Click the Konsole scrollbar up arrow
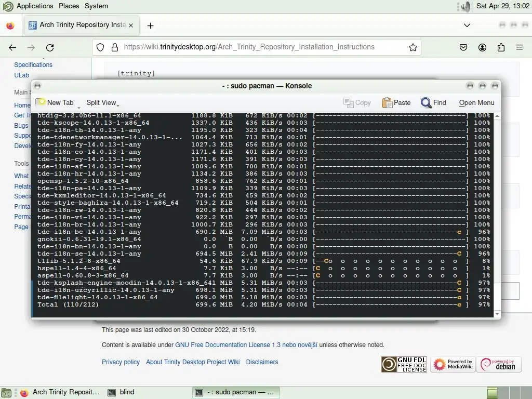This screenshot has height=399, width=532. coord(497,116)
